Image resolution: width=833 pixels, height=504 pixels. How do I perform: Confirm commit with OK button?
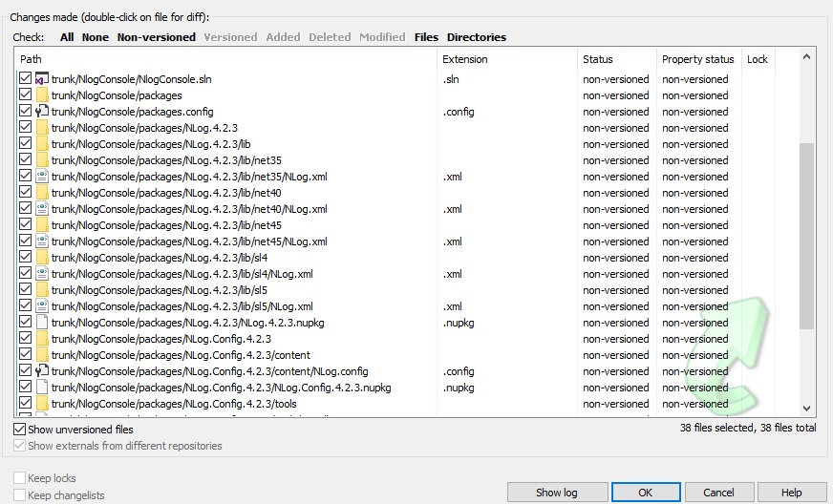tap(646, 493)
